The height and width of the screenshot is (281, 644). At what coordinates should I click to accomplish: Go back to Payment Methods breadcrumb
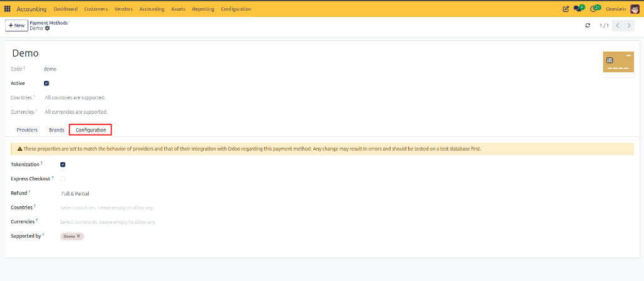(x=48, y=23)
